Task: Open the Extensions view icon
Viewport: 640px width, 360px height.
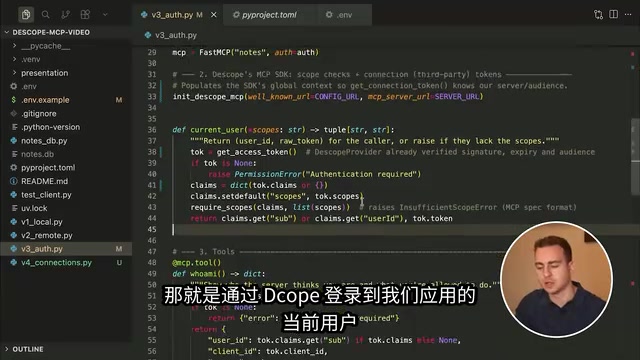Action: pos(85,15)
